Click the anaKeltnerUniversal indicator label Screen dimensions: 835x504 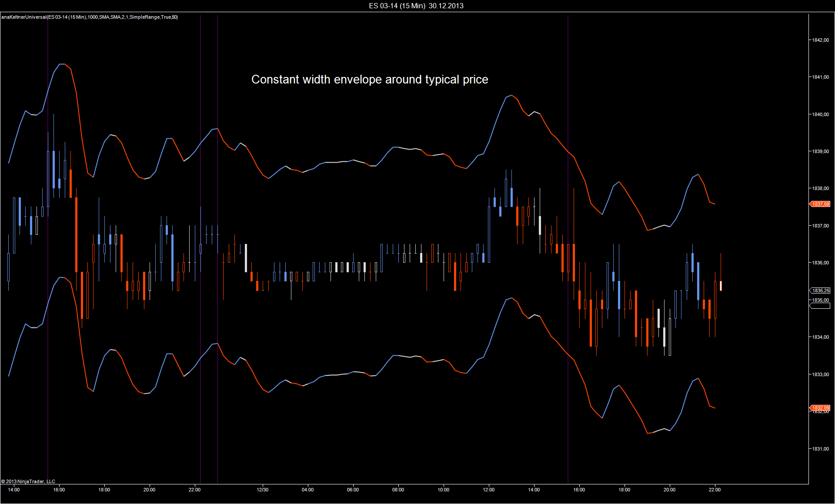tap(89, 17)
